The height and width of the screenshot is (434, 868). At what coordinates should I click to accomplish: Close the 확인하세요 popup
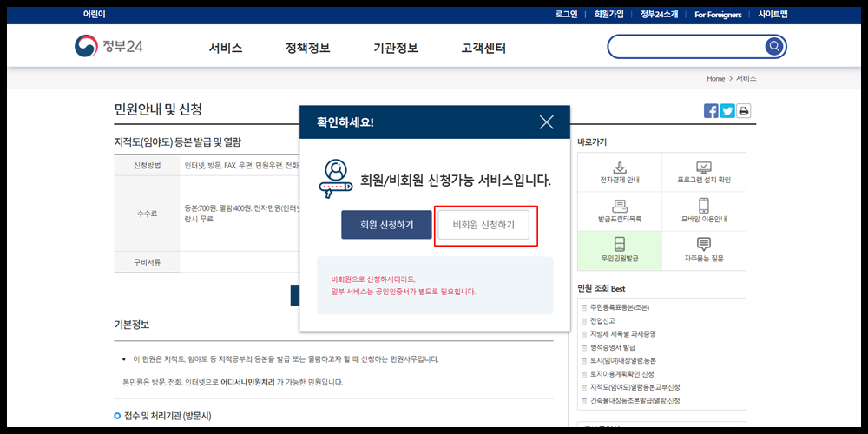(546, 122)
